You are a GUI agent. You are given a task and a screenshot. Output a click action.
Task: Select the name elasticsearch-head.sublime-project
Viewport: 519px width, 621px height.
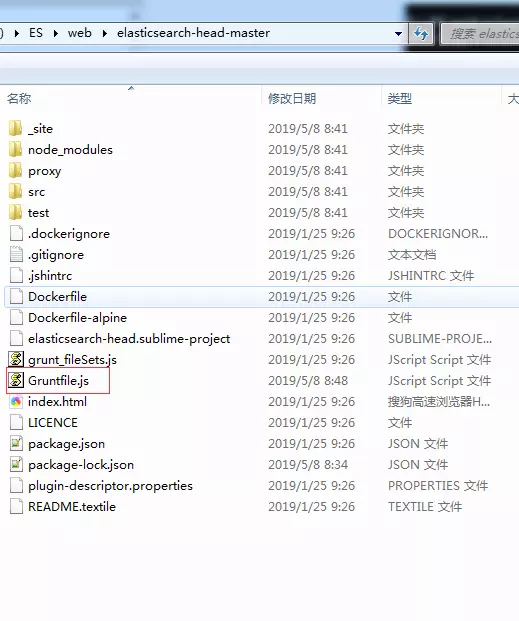(x=129, y=339)
